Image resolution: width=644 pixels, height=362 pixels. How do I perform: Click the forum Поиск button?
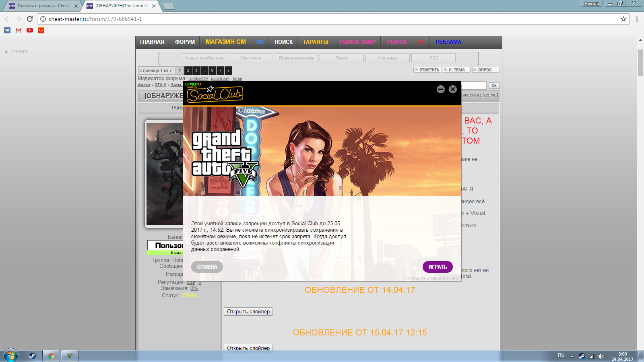342,58
